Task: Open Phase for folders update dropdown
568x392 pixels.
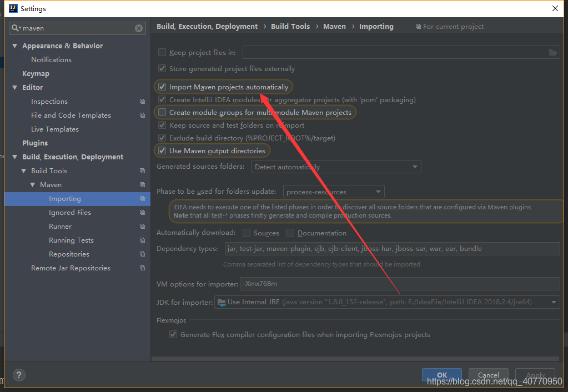Action: point(334,192)
